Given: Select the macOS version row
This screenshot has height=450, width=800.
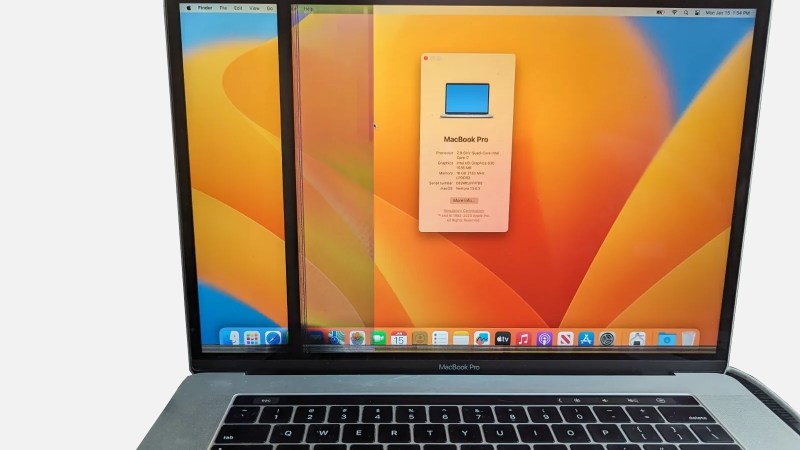Looking at the screenshot, I should (460, 188).
